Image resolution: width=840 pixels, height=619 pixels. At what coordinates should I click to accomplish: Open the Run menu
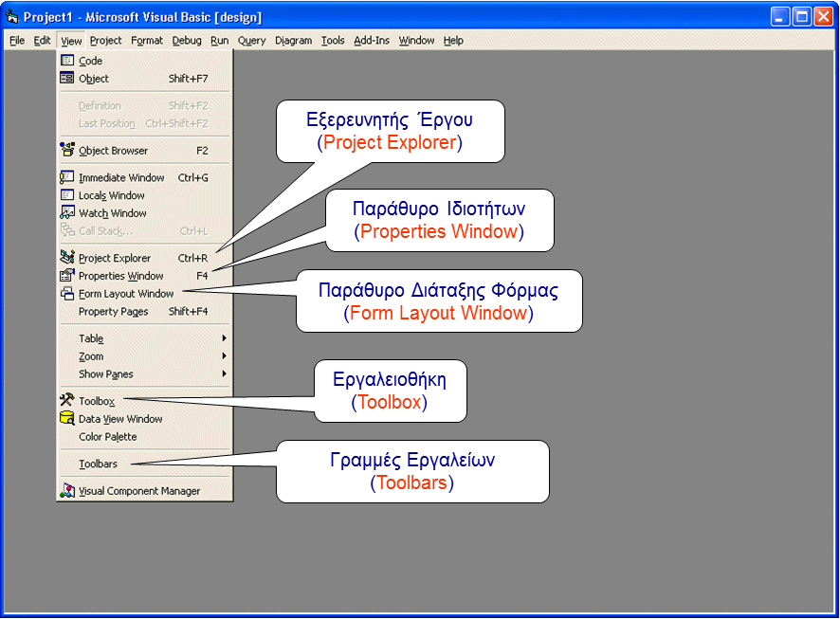(x=220, y=41)
